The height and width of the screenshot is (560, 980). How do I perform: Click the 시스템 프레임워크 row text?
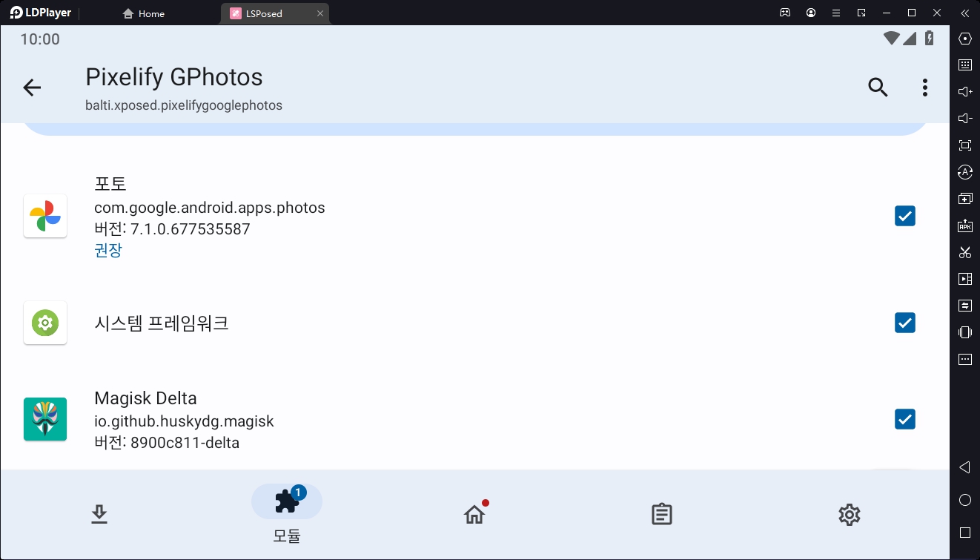pos(162,323)
